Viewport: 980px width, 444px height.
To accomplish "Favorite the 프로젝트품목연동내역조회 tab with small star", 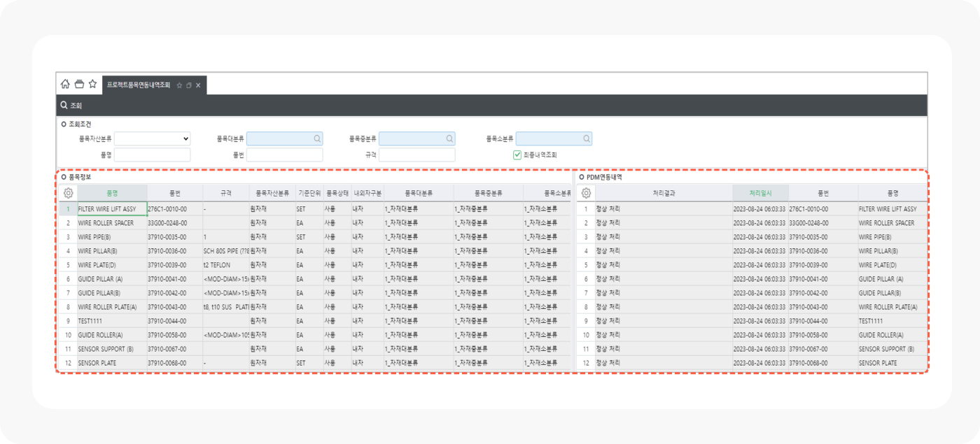I will pyautogui.click(x=180, y=85).
